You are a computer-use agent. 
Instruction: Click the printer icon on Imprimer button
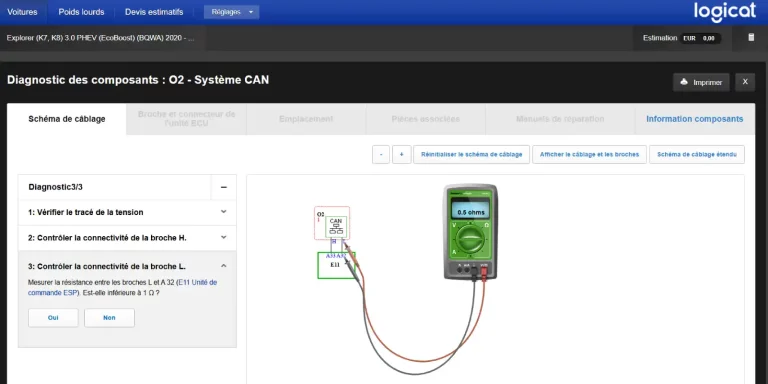(x=685, y=82)
